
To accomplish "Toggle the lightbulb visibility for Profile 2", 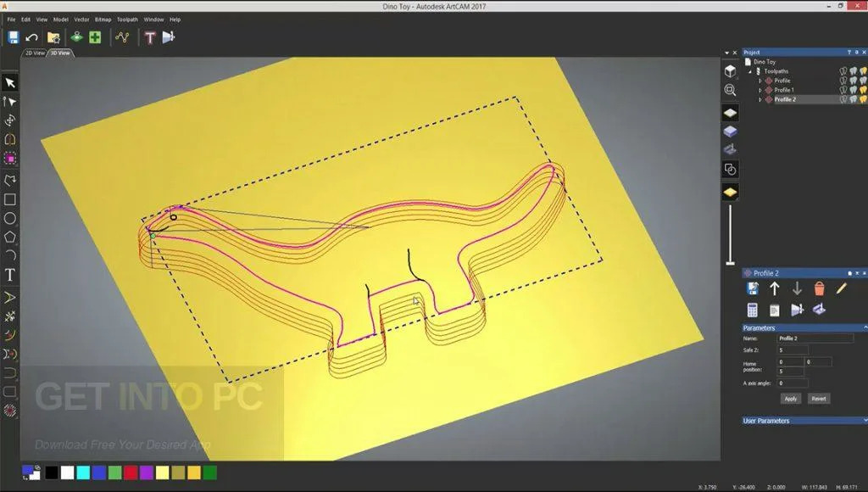I will point(863,99).
